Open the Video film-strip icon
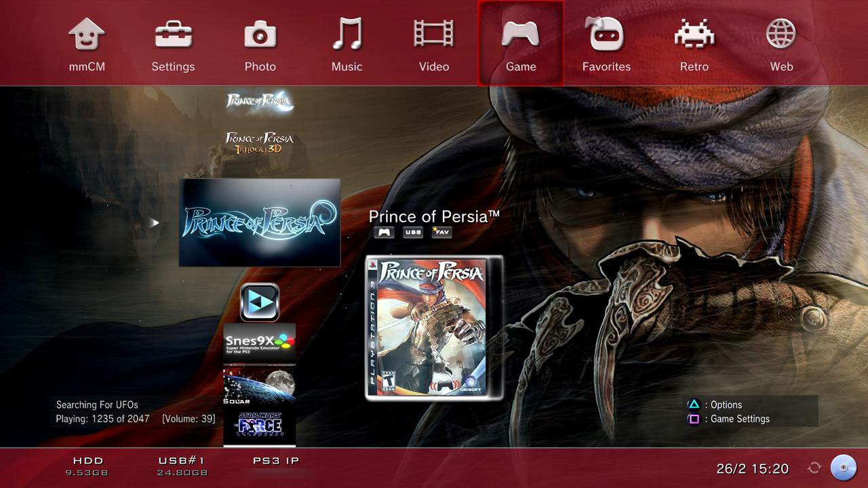 click(x=434, y=34)
